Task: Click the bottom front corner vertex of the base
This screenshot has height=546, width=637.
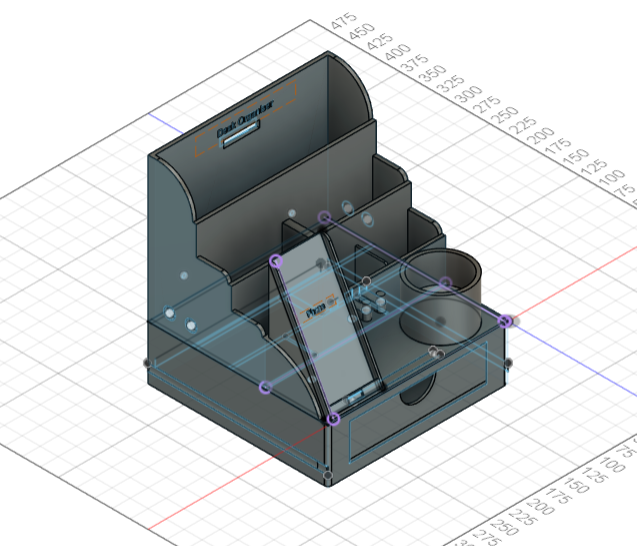Action: [328, 472]
